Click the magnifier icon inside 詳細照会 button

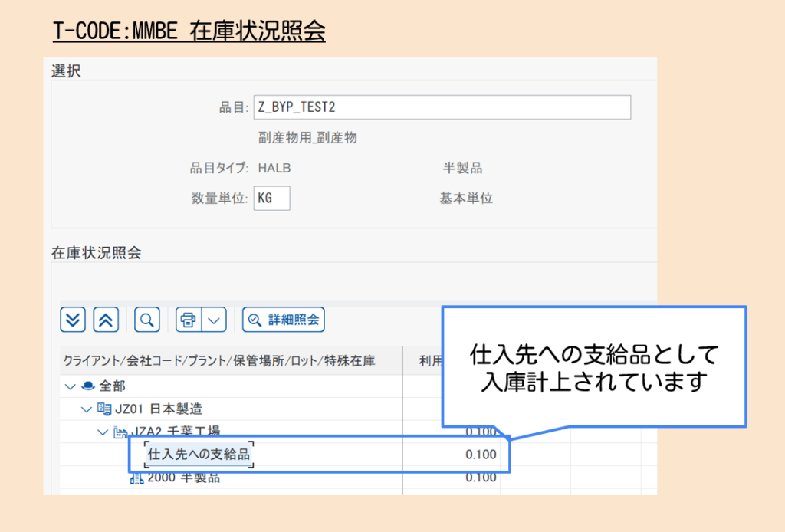pos(253,320)
